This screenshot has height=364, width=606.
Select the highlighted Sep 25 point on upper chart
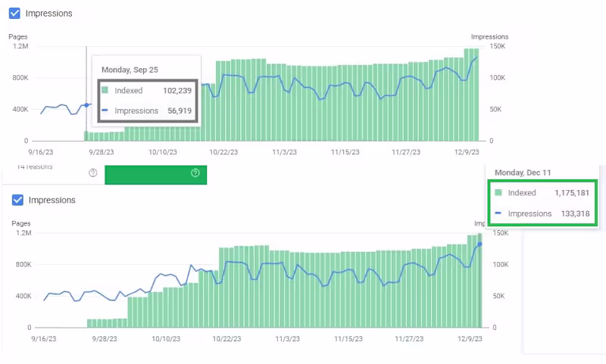point(86,105)
